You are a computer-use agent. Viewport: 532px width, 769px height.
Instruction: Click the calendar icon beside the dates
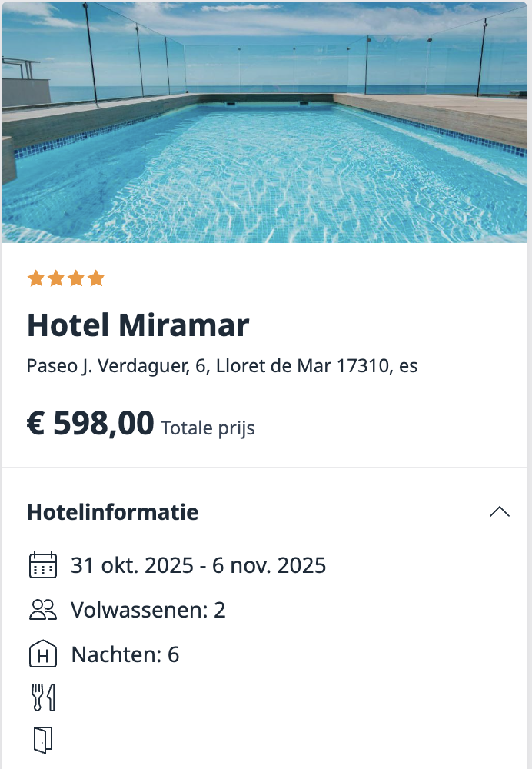click(42, 565)
